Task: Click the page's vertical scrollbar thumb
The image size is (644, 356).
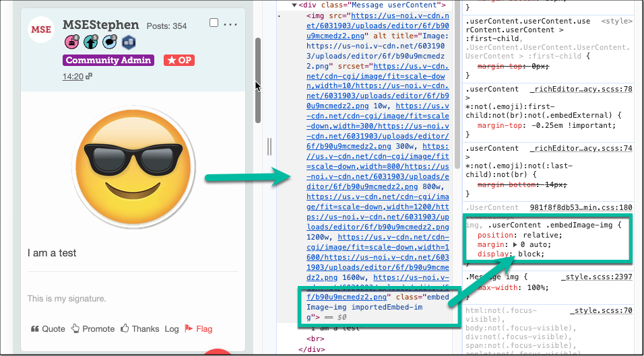Action: click(x=258, y=80)
